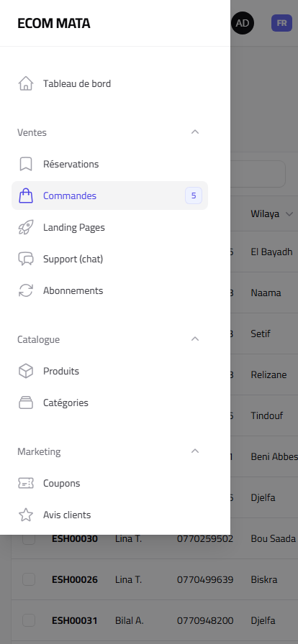This screenshot has height=644, width=298.
Task: Click phone number 0770948200
Action: tap(205, 620)
